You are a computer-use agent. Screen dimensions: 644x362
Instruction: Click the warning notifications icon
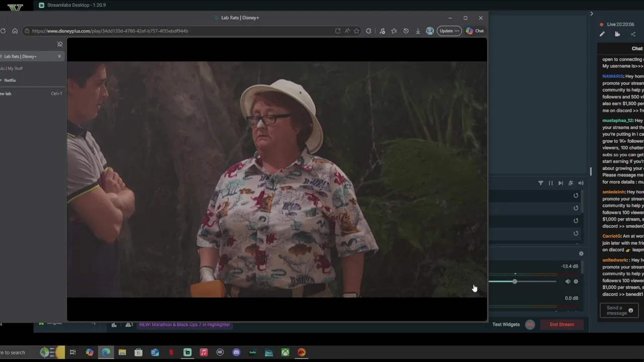tap(128, 325)
